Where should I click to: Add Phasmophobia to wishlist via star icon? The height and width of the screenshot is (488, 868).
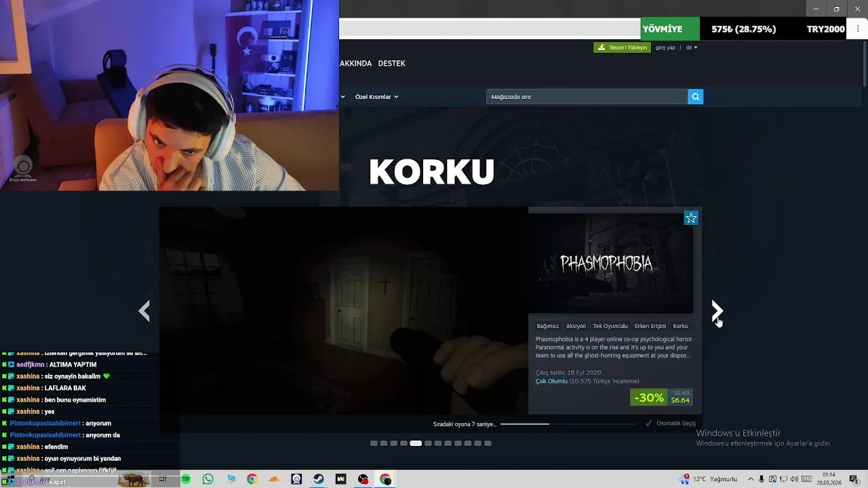pyautogui.click(x=691, y=218)
